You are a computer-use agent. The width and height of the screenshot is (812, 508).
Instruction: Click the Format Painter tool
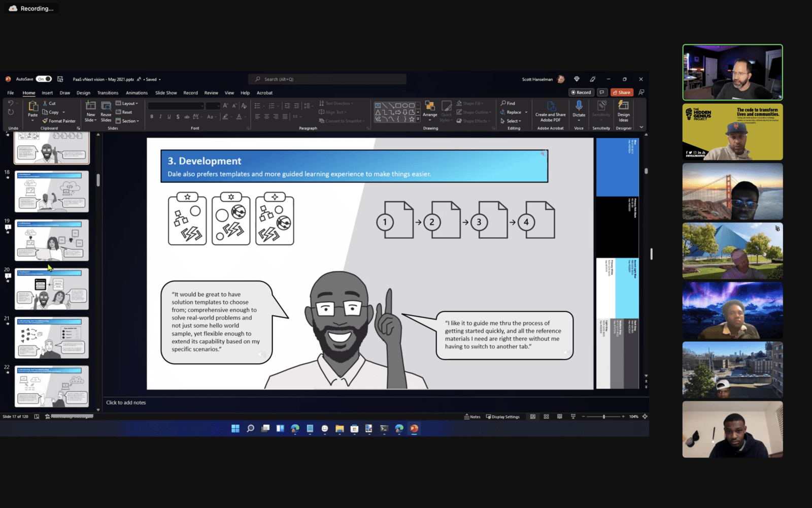tap(59, 121)
